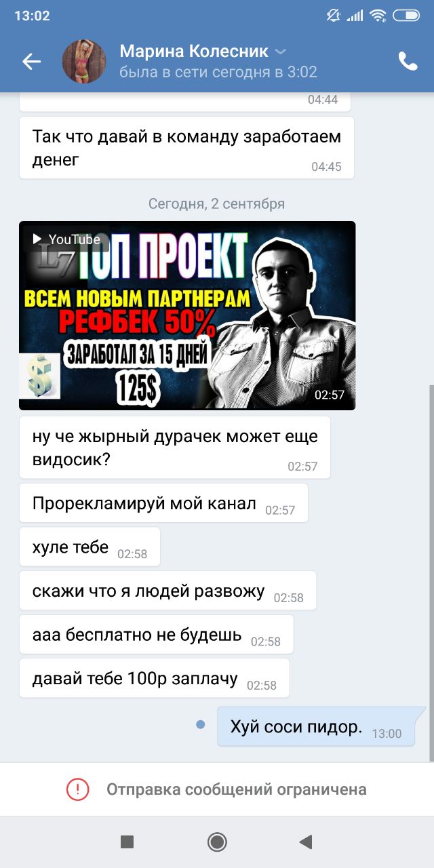
Task: Tap the battery icon in status bar
Action: click(x=406, y=15)
